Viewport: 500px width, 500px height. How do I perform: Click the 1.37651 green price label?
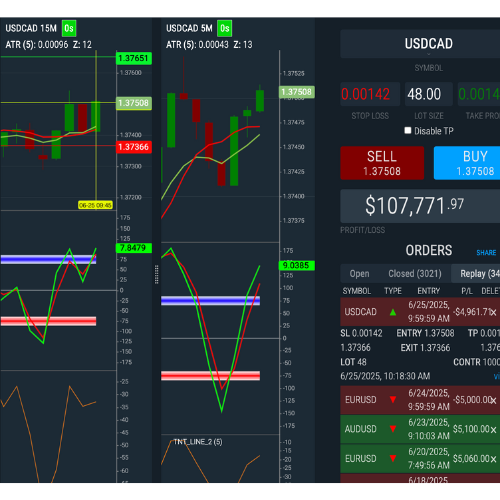pyautogui.click(x=134, y=58)
